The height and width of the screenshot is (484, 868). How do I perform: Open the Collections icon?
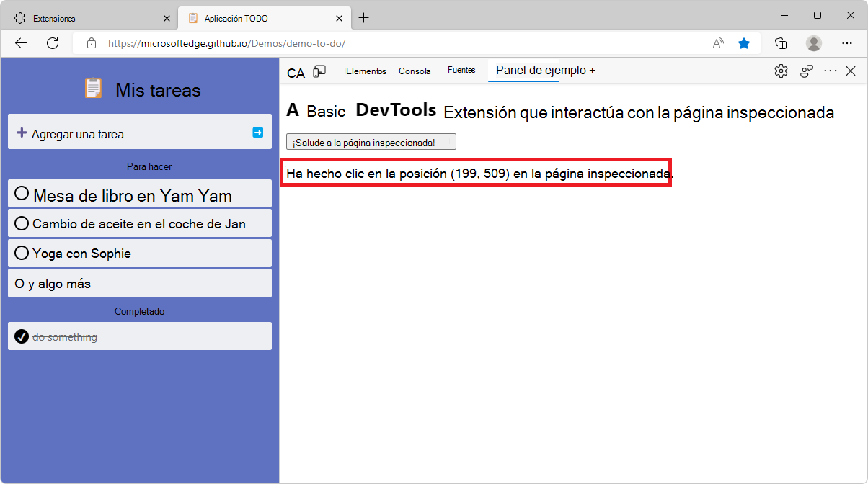point(780,43)
